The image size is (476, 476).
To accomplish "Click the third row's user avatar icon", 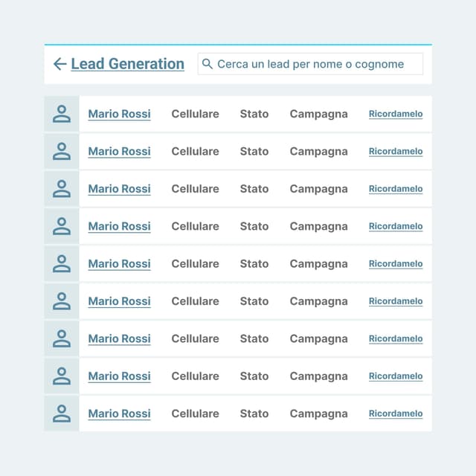I will pos(62,189).
